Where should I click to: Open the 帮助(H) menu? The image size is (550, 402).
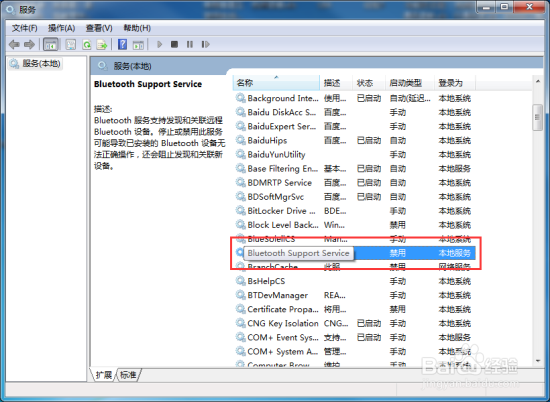point(137,28)
